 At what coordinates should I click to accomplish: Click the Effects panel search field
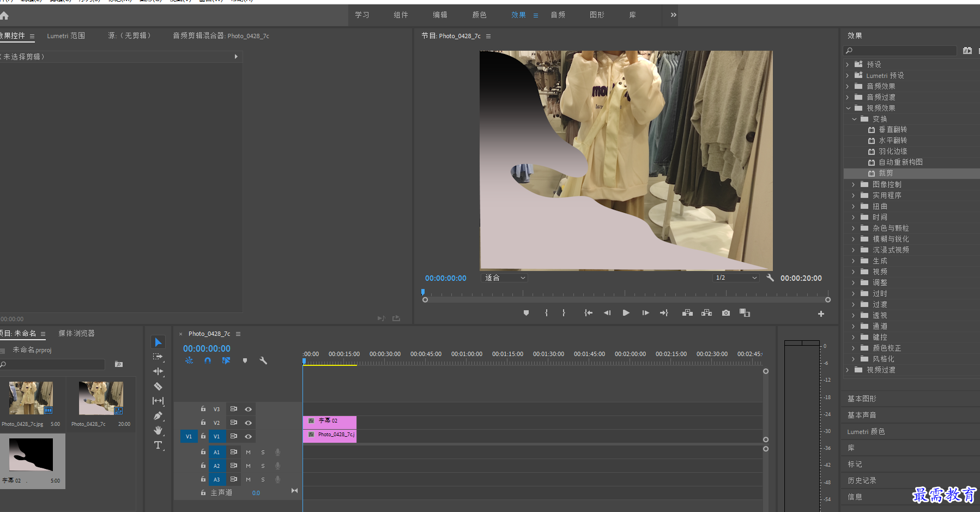click(900, 51)
